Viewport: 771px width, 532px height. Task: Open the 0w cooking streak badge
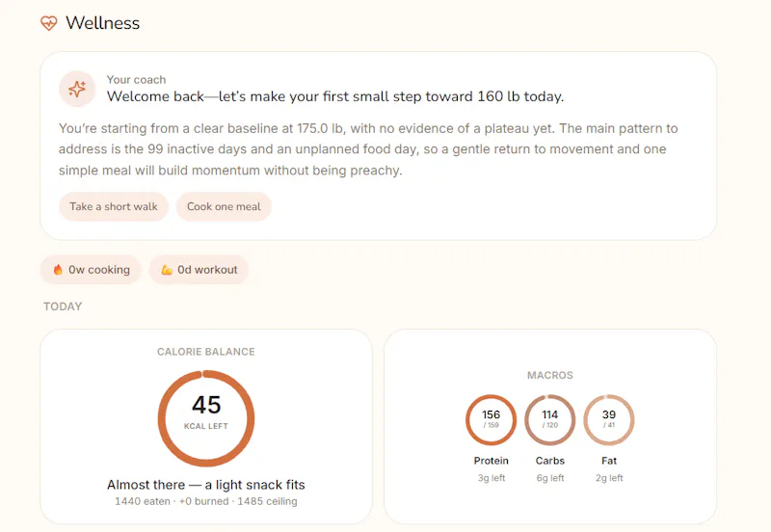91,270
